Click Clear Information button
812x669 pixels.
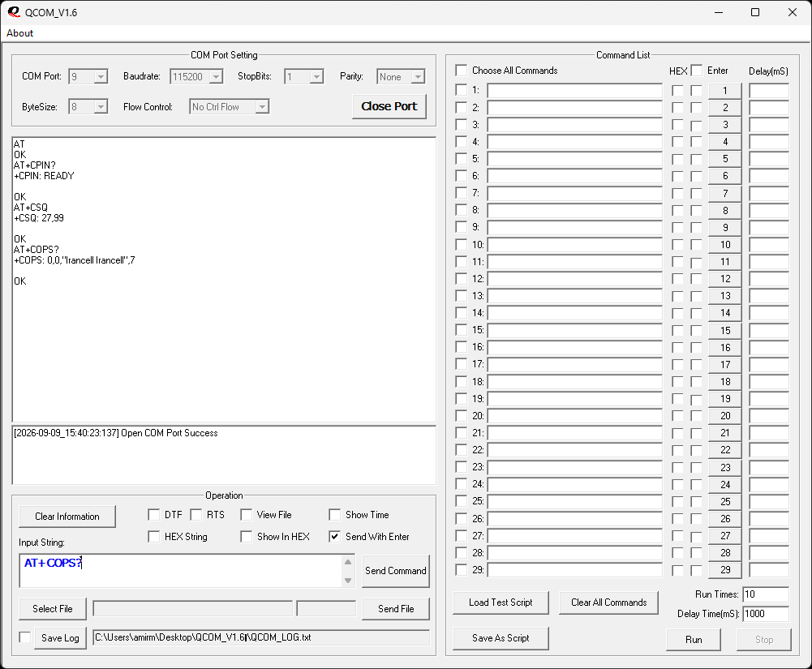67,517
